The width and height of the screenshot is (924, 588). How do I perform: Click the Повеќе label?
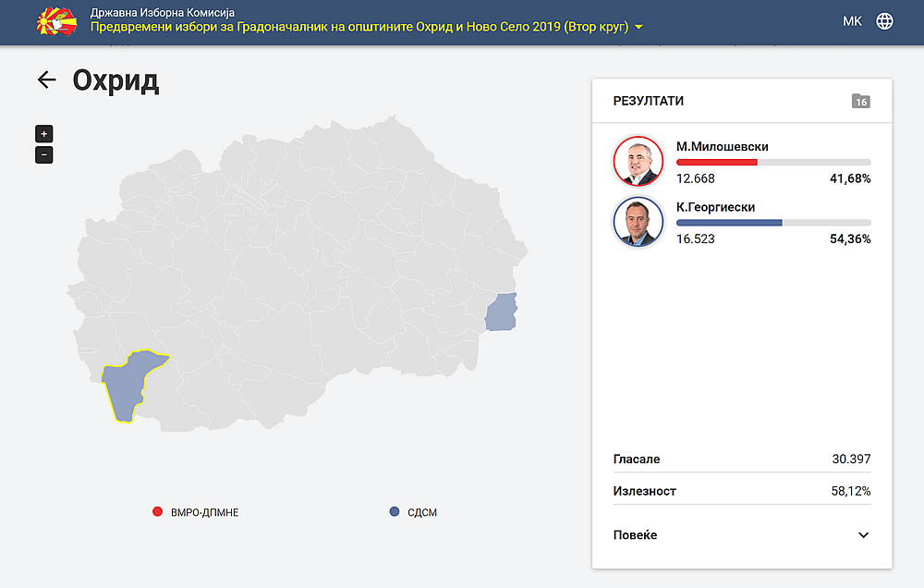point(636,535)
